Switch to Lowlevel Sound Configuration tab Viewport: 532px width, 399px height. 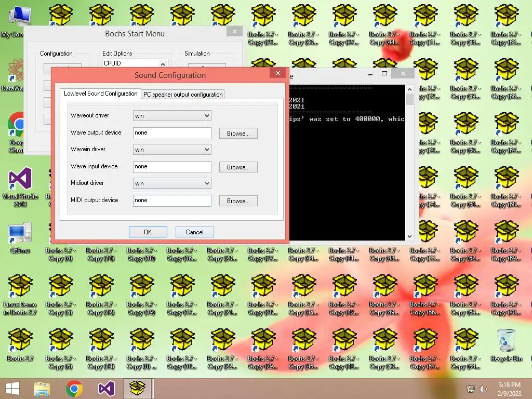[100, 94]
